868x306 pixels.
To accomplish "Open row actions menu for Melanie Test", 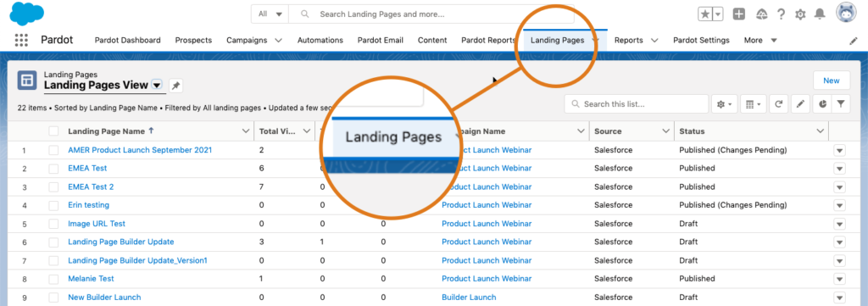I will [x=840, y=279].
